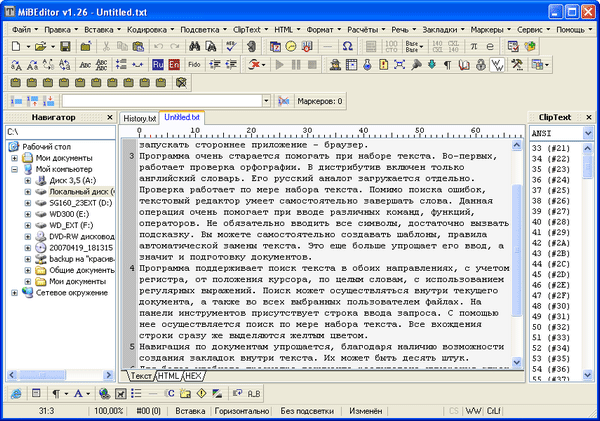Collapse the Мой компьютер tree node
The image size is (600, 421).
point(15,169)
